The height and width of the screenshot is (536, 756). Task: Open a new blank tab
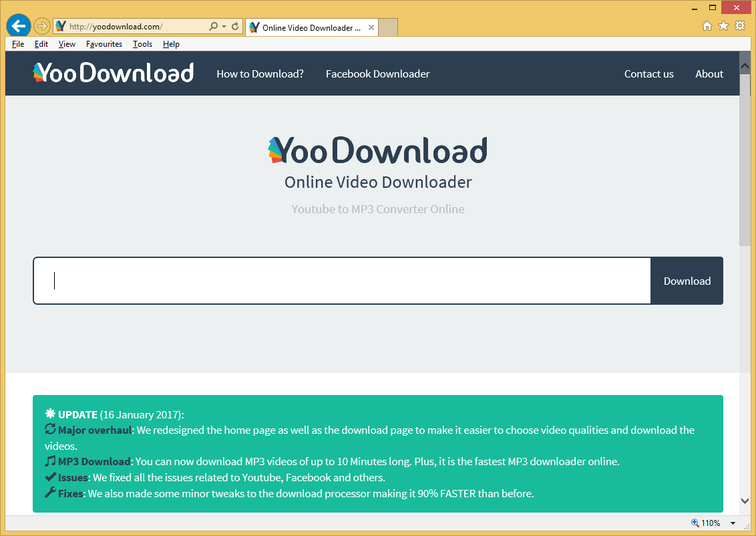point(388,27)
